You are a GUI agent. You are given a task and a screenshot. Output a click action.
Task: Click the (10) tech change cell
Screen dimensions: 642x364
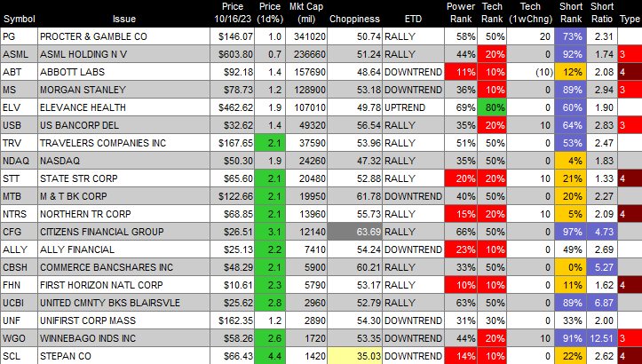(531, 72)
